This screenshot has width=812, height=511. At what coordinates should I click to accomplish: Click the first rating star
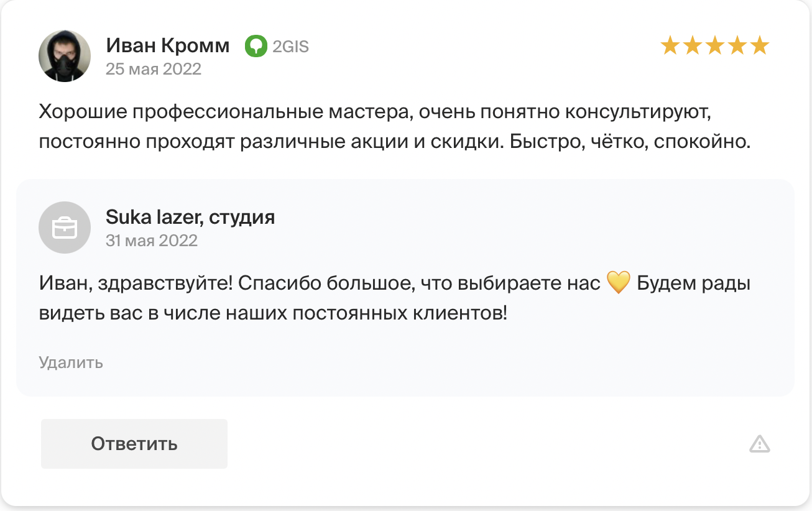[670, 45]
